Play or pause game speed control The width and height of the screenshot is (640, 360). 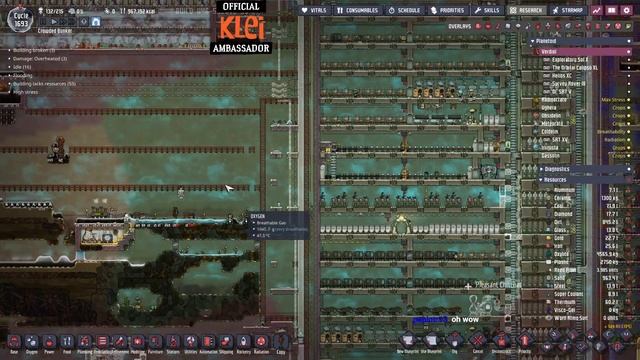point(54,22)
